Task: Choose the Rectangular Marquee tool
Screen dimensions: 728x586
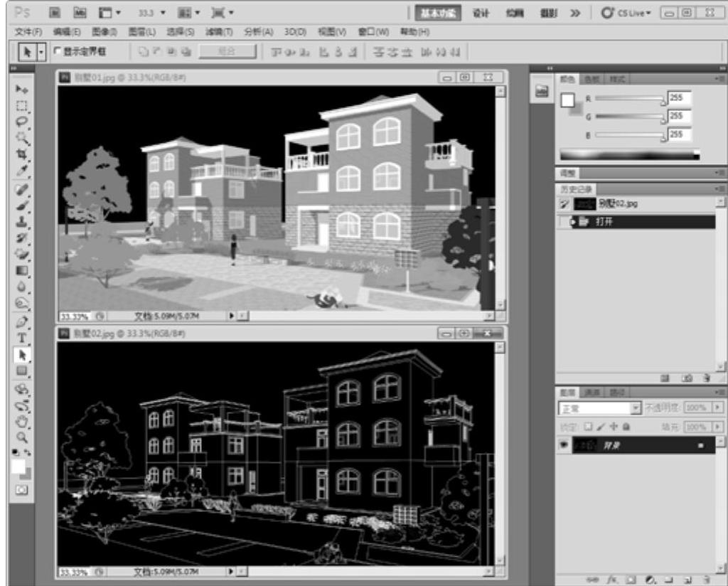Action: tap(22, 105)
